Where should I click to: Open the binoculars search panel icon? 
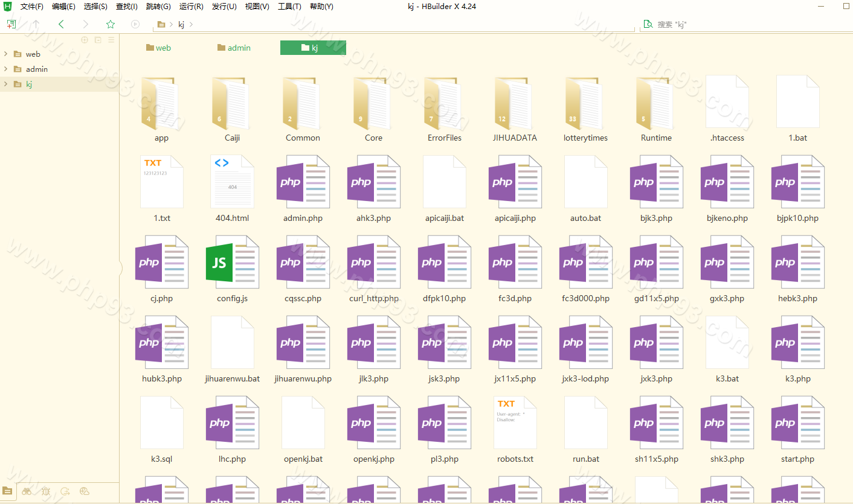click(x=27, y=491)
